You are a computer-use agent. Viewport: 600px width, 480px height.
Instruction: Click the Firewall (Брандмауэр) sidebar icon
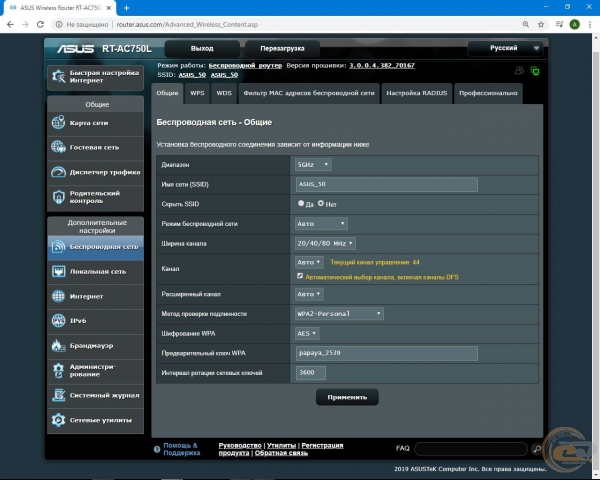[59, 345]
